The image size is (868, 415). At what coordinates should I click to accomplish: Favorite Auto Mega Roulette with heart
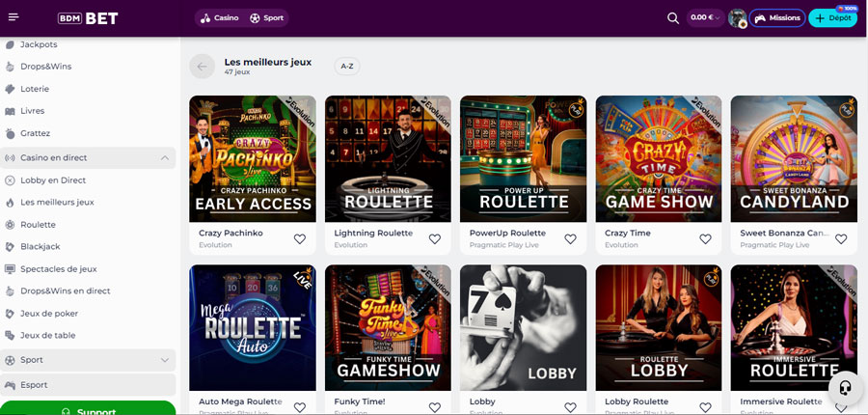[x=300, y=407]
